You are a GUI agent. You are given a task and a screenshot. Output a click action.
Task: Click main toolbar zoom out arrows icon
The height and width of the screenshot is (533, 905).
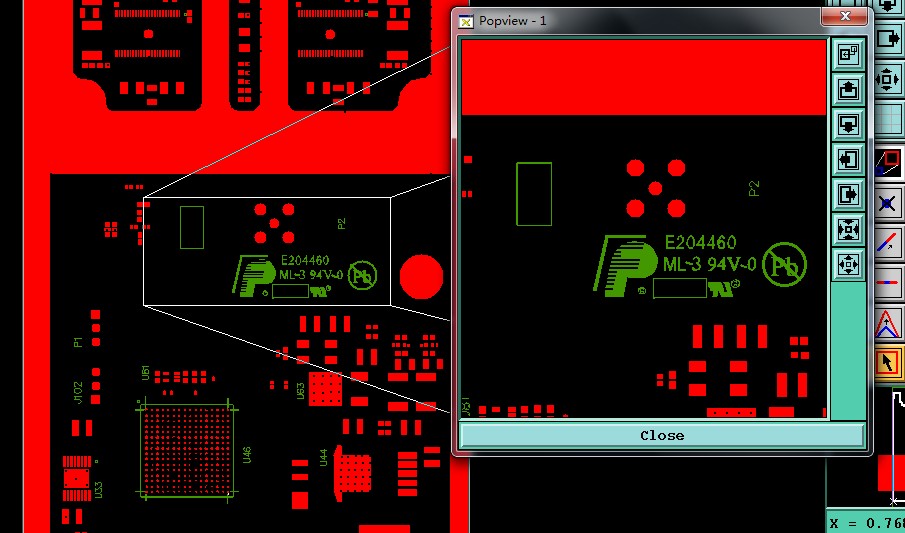click(888, 79)
